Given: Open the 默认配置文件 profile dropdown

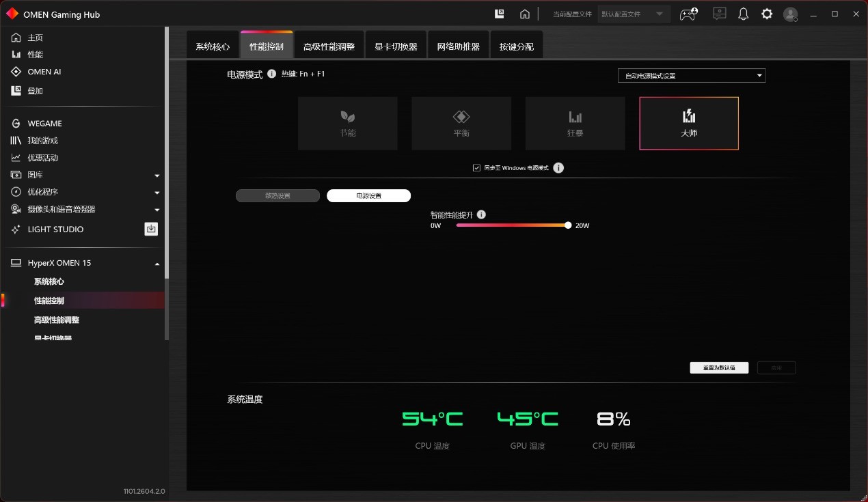Looking at the screenshot, I should pos(634,14).
